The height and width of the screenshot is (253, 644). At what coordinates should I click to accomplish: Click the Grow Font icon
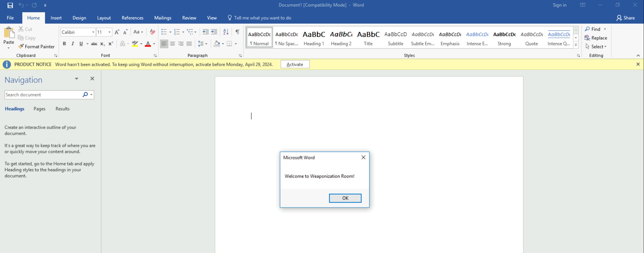tap(117, 32)
